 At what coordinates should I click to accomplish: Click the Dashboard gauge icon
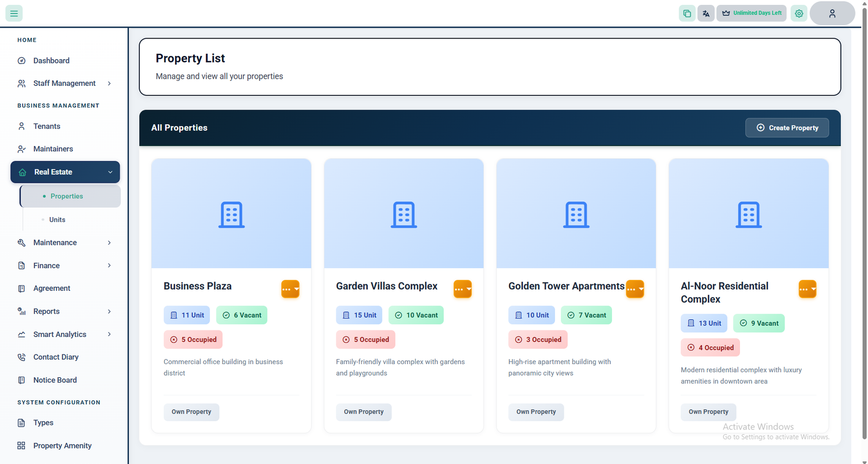click(22, 61)
